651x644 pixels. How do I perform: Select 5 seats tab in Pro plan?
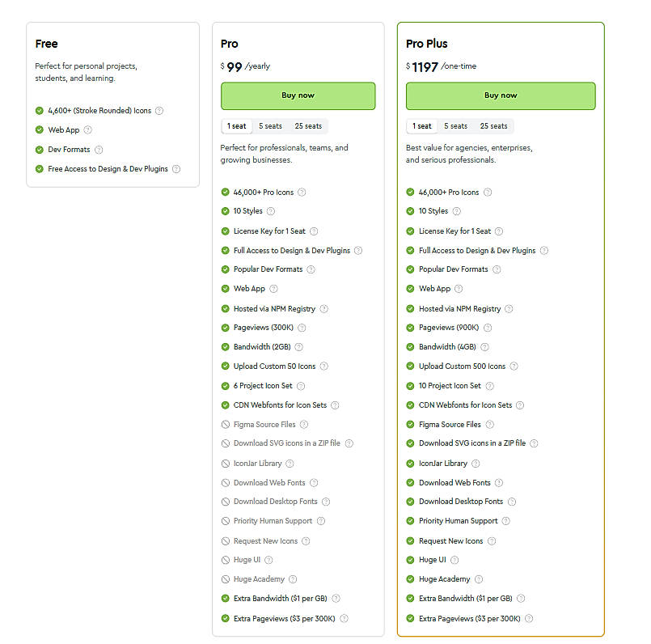(x=270, y=126)
